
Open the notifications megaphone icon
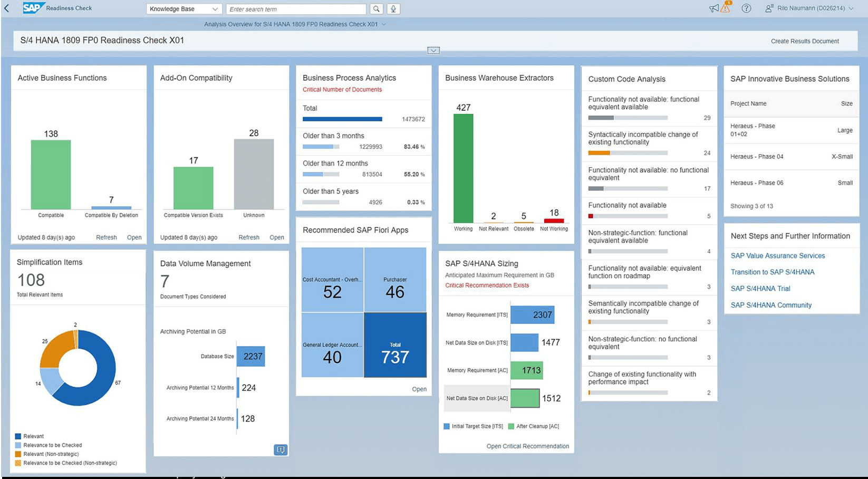click(714, 8)
